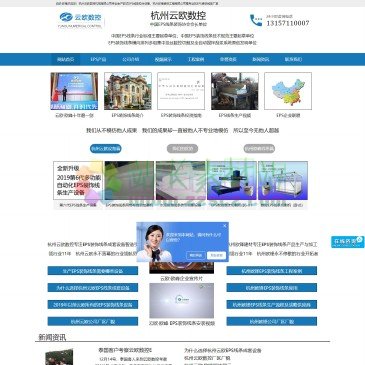Open the 联系我们 navigation menu item

click(x=293, y=59)
